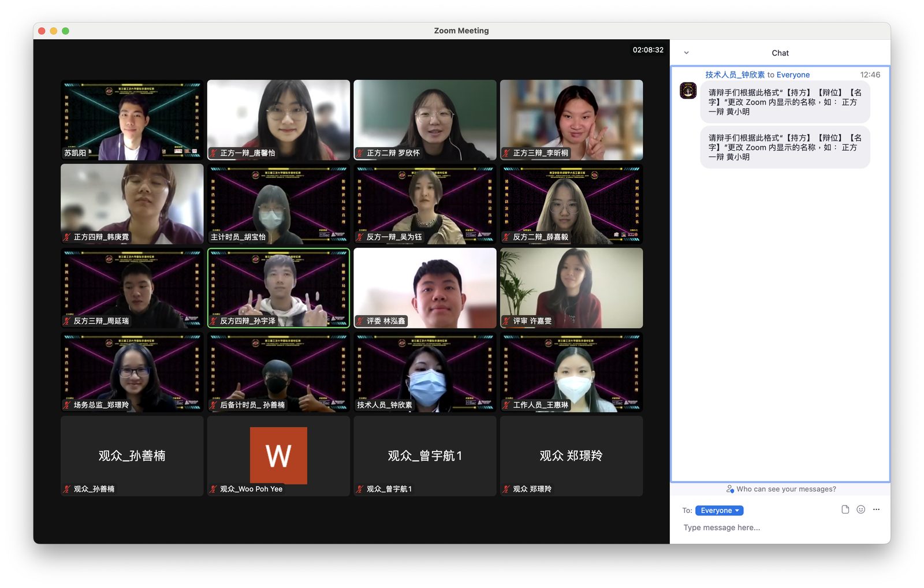Click muted mic icon on 评委 林泓鑫 label

point(360,321)
